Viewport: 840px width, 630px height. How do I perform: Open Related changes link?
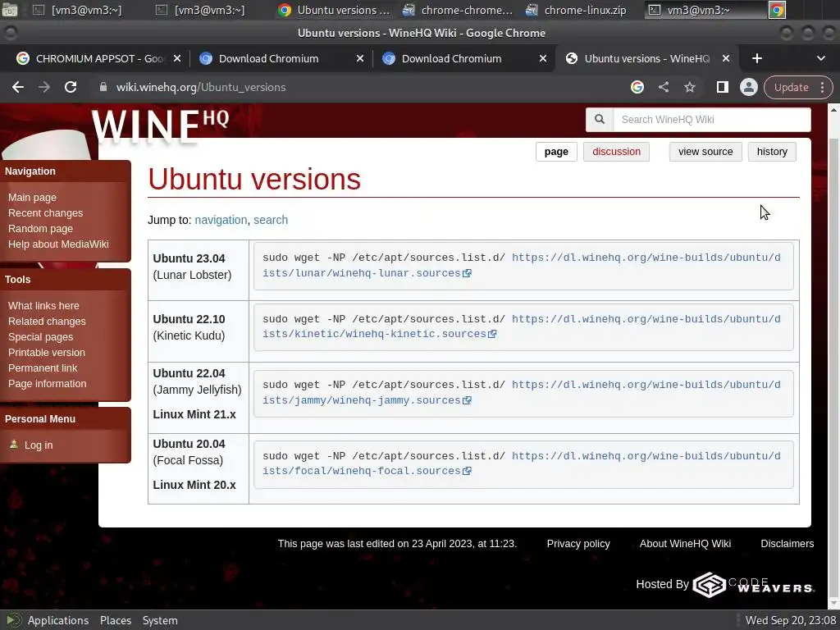click(x=47, y=322)
